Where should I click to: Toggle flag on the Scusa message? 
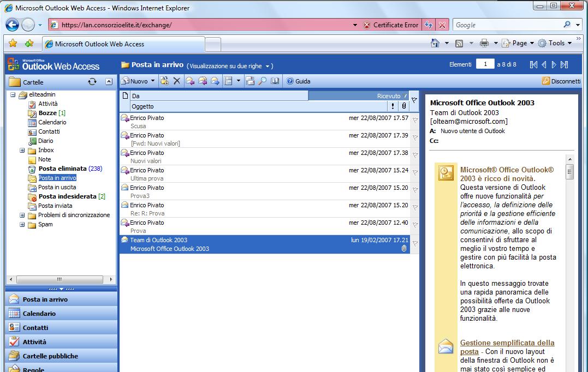coord(415,120)
